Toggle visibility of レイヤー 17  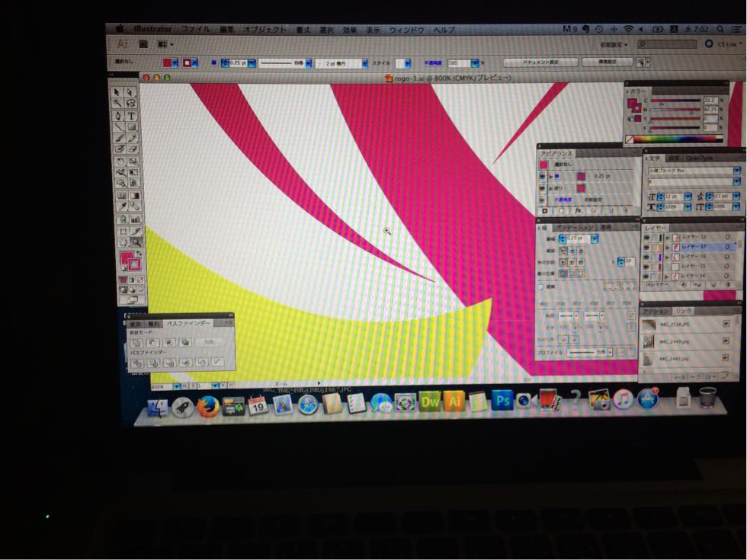click(x=647, y=247)
